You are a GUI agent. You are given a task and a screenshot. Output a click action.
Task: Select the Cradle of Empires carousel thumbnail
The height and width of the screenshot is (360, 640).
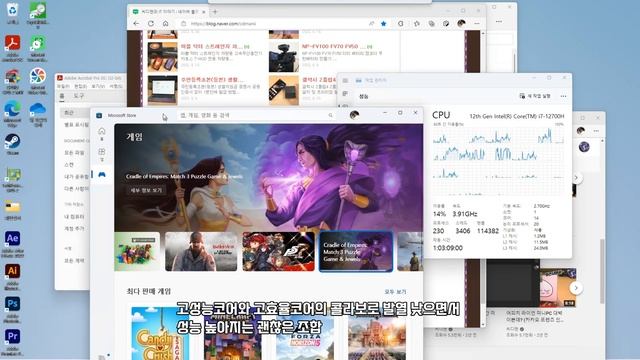coord(356,251)
